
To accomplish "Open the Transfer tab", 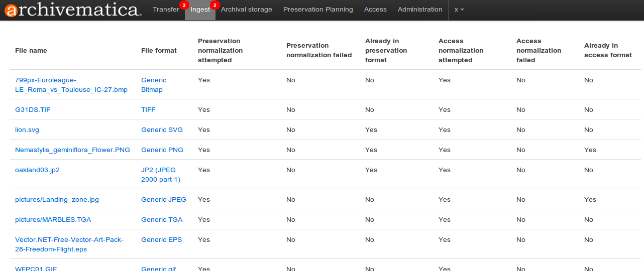I will click(166, 10).
